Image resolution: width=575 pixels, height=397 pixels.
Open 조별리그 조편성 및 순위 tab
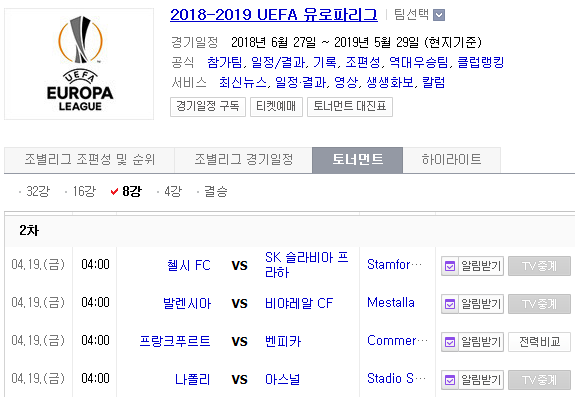click(x=89, y=160)
